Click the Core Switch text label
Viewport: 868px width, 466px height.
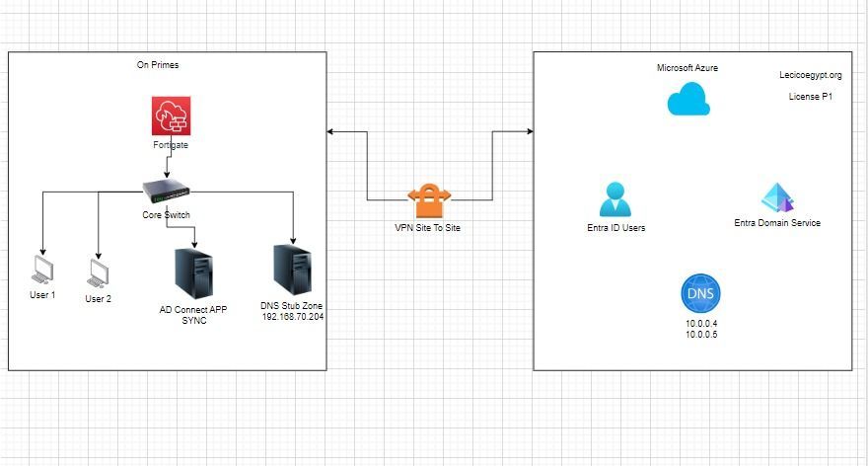166,215
